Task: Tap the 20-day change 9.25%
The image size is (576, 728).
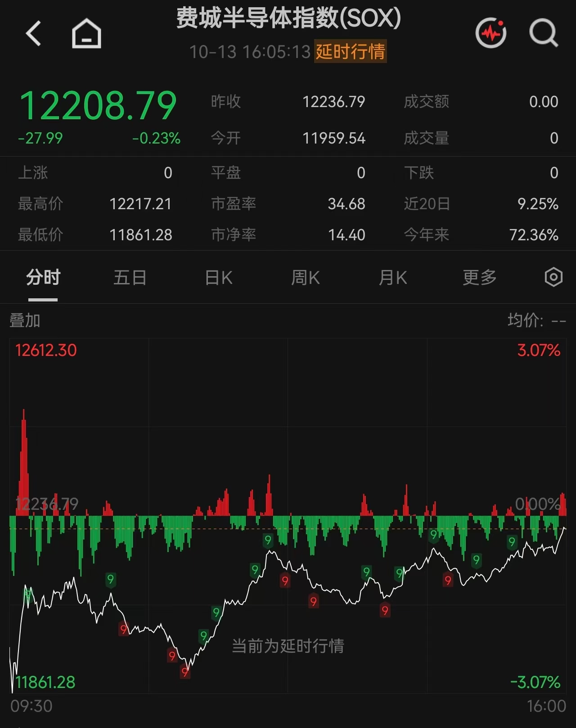Action: coord(538,204)
